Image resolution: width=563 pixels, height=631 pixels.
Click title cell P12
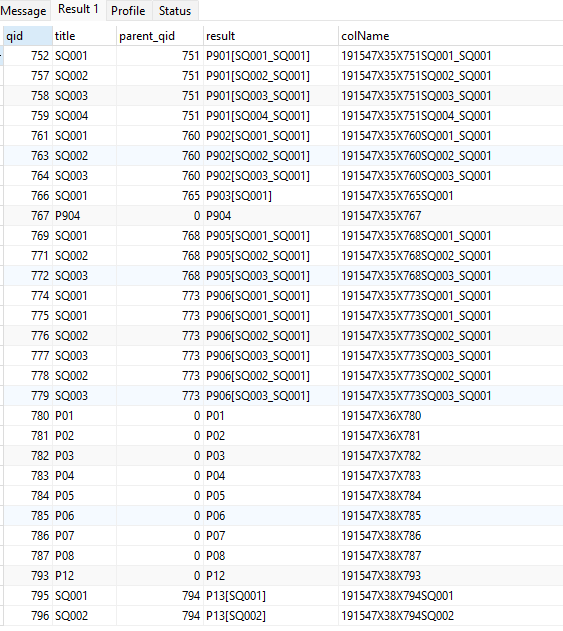coord(84,576)
